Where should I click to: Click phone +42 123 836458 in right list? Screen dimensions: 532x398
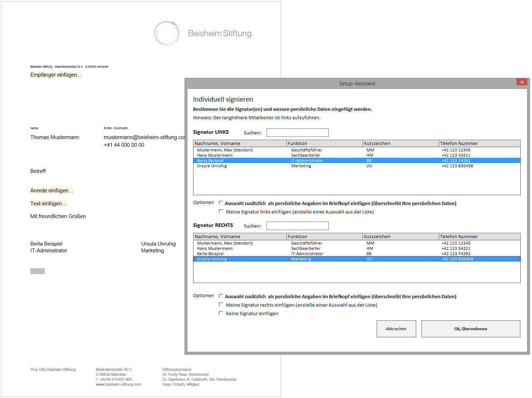[457, 259]
